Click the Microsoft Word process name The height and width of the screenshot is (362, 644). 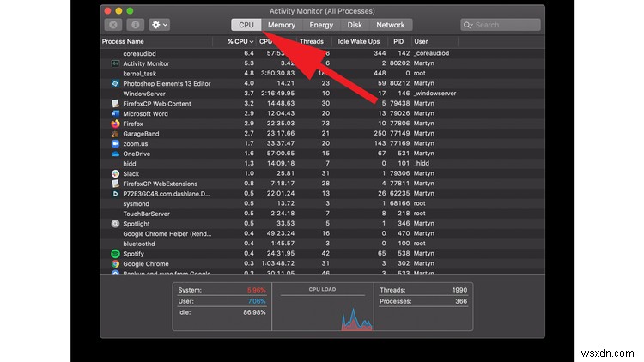(x=145, y=114)
